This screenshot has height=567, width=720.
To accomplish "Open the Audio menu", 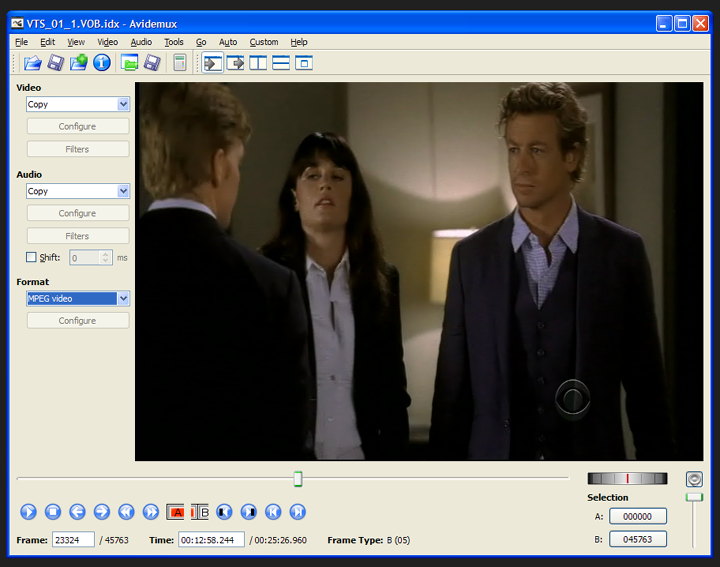I will 141,42.
